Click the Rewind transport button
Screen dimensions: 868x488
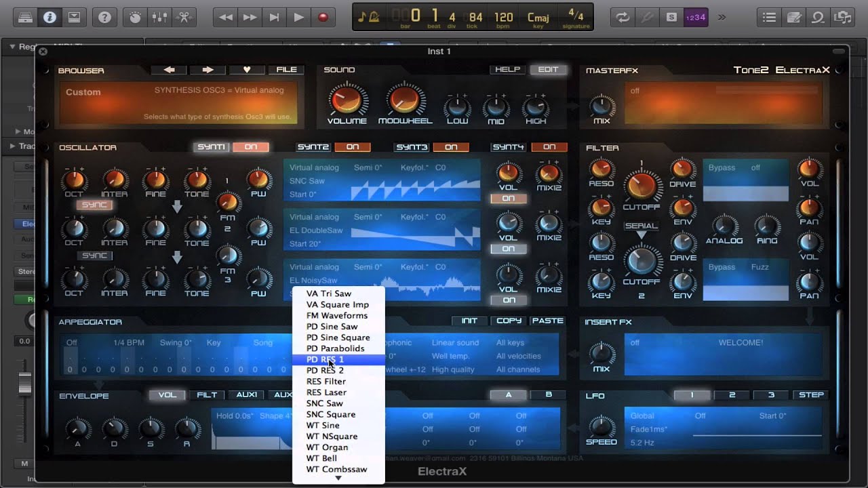pos(226,18)
